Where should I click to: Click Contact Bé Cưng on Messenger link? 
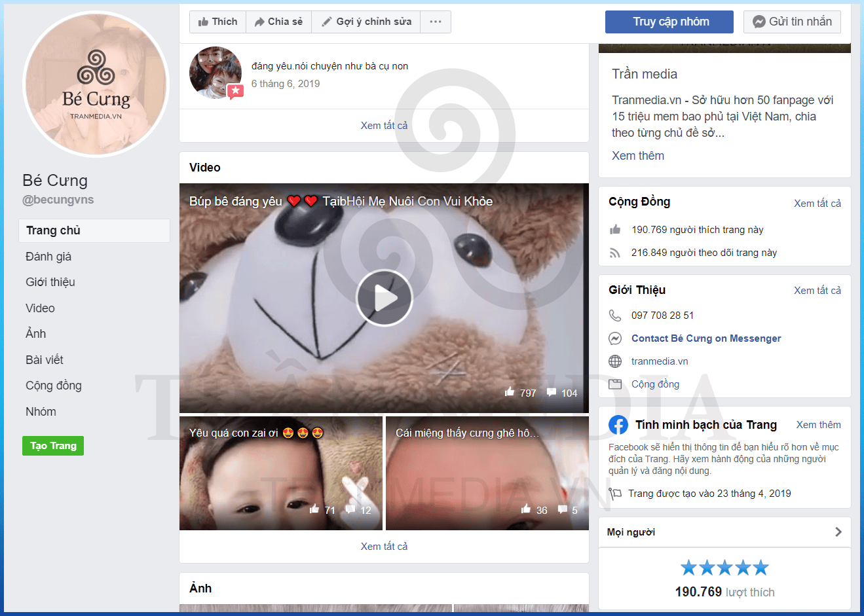706,338
